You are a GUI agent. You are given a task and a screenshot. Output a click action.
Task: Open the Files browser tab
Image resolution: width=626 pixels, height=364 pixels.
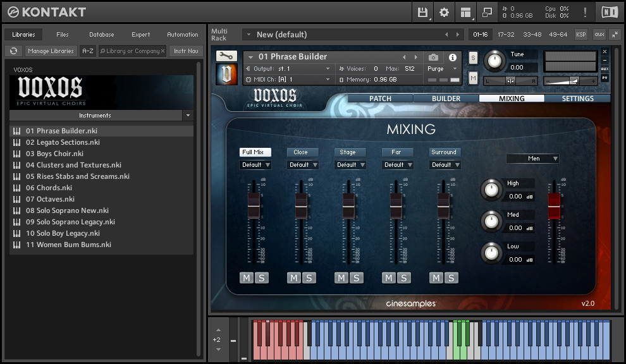pyautogui.click(x=63, y=35)
